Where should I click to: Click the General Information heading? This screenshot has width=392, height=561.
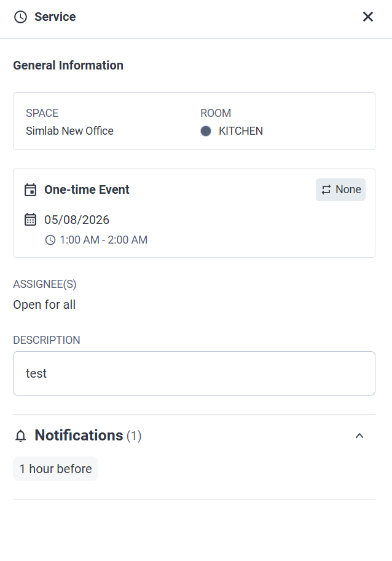coord(68,65)
